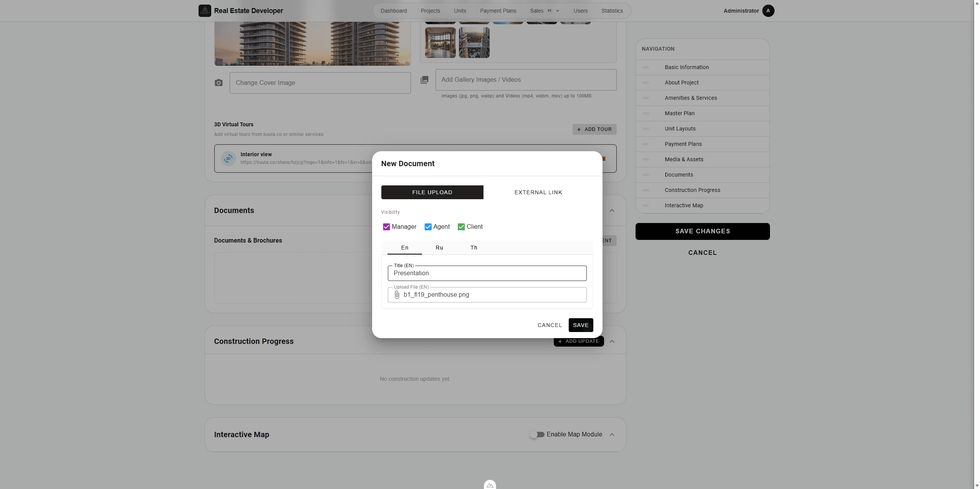
Task: Click the Real Estate Developer logo icon
Action: pos(205,11)
